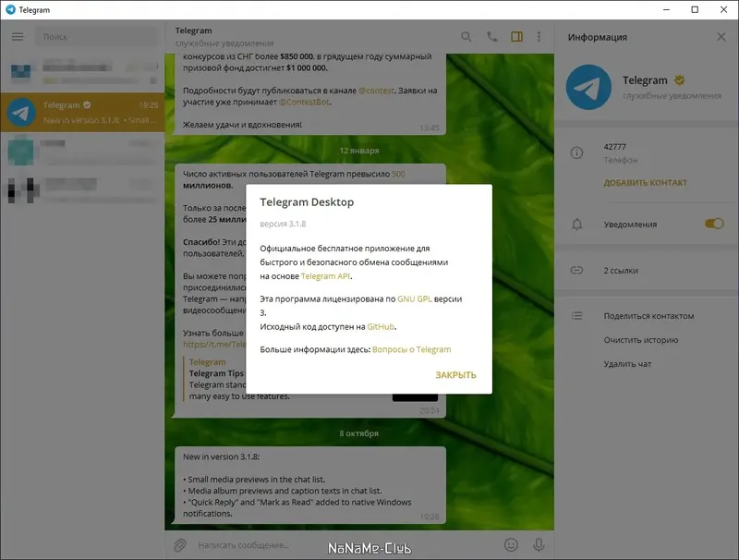Click the paperclip attach icon
The height and width of the screenshot is (560, 739).
coord(180,545)
